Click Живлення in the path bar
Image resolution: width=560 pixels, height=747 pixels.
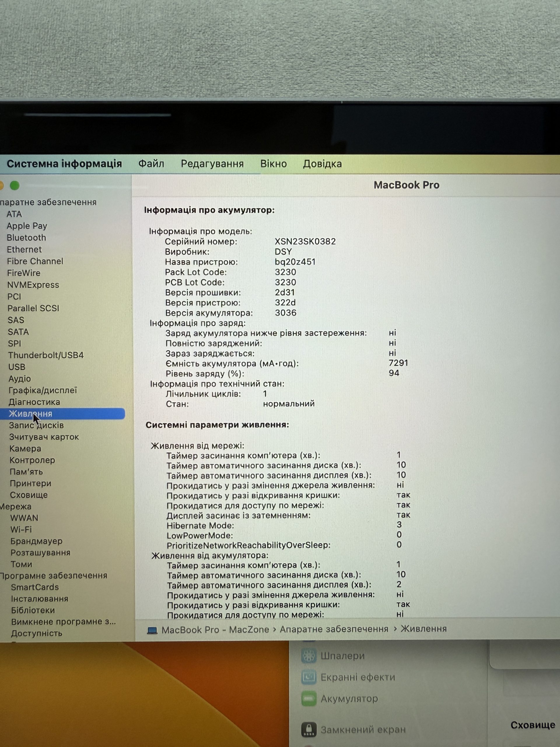coord(423,629)
